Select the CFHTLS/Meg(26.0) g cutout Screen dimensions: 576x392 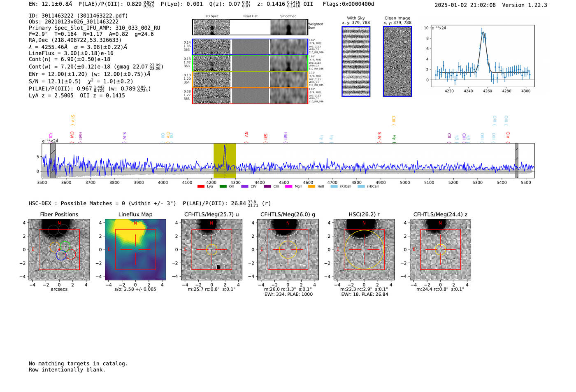coord(288,250)
